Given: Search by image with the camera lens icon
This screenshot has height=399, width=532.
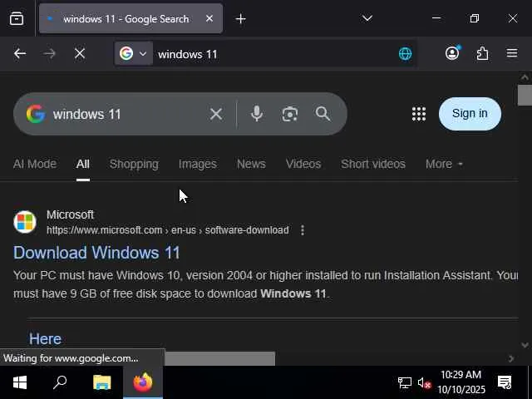Looking at the screenshot, I should (x=290, y=114).
